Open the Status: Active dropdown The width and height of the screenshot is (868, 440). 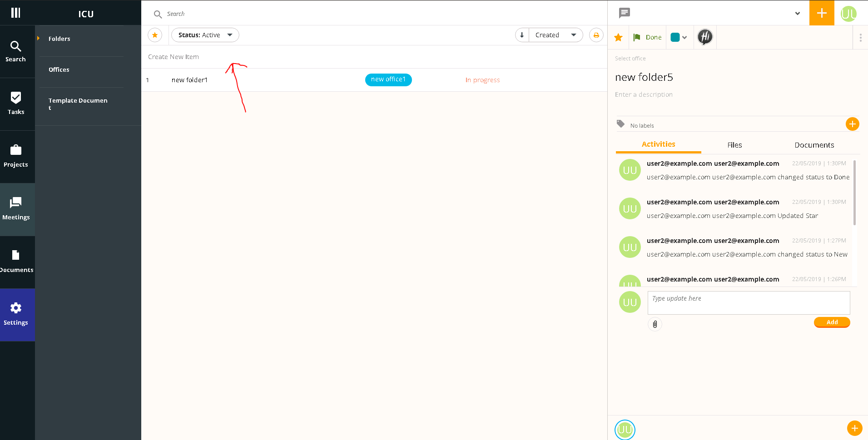[x=205, y=35]
